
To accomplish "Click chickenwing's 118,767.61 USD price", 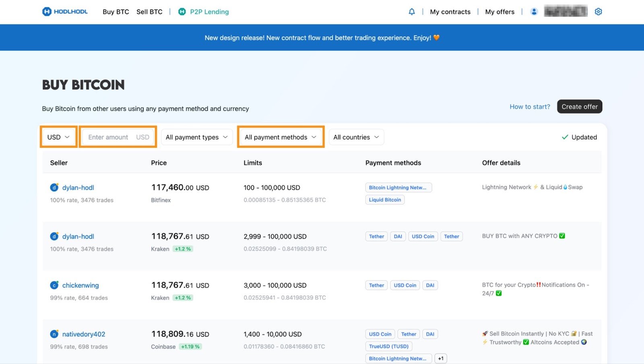I will [180, 285].
